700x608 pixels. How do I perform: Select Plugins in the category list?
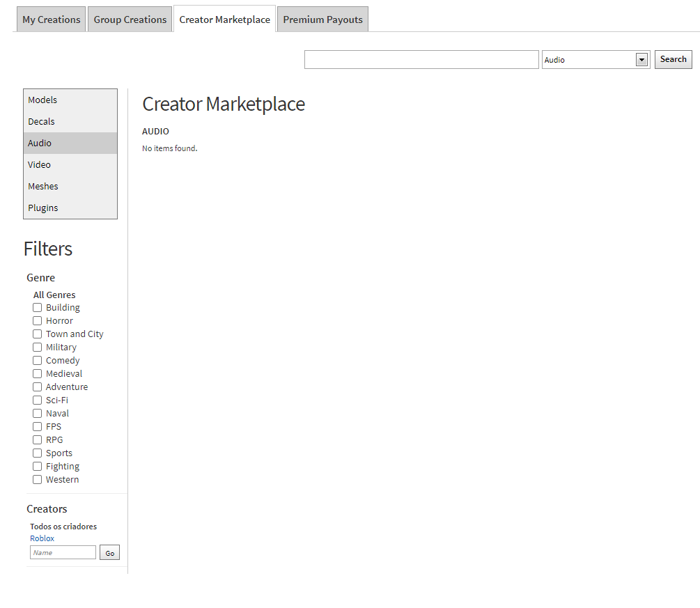(70, 208)
